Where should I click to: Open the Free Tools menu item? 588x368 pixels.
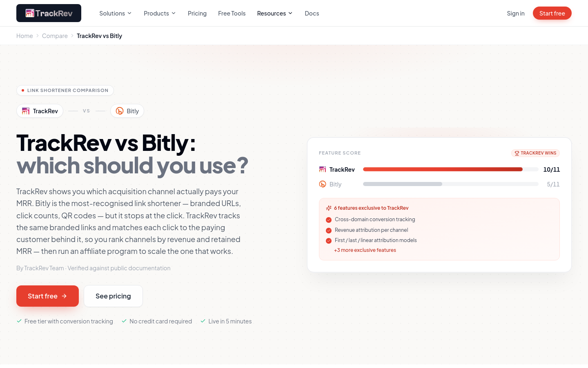[232, 13]
